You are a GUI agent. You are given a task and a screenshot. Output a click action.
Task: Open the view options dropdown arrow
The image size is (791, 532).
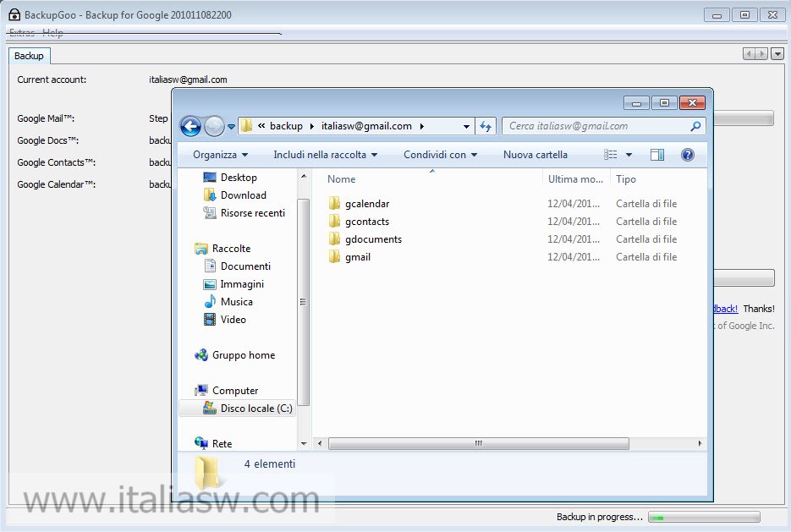pyautogui.click(x=629, y=155)
